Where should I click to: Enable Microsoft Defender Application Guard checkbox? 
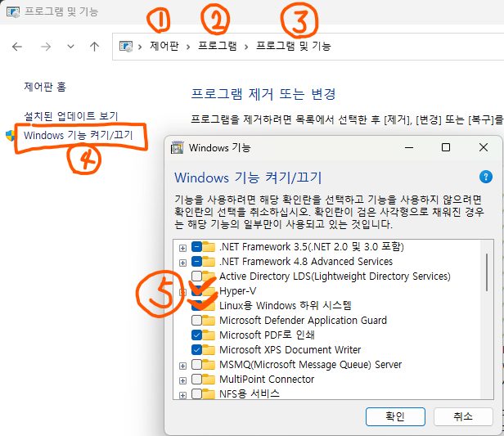(x=196, y=321)
